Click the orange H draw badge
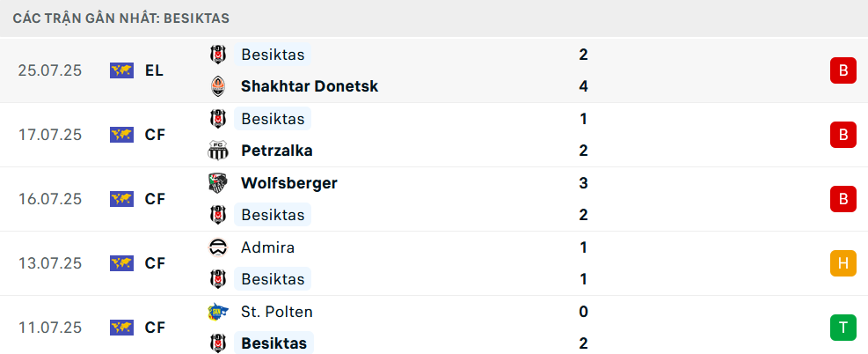Screen dimensions: 868x354 coord(843,263)
